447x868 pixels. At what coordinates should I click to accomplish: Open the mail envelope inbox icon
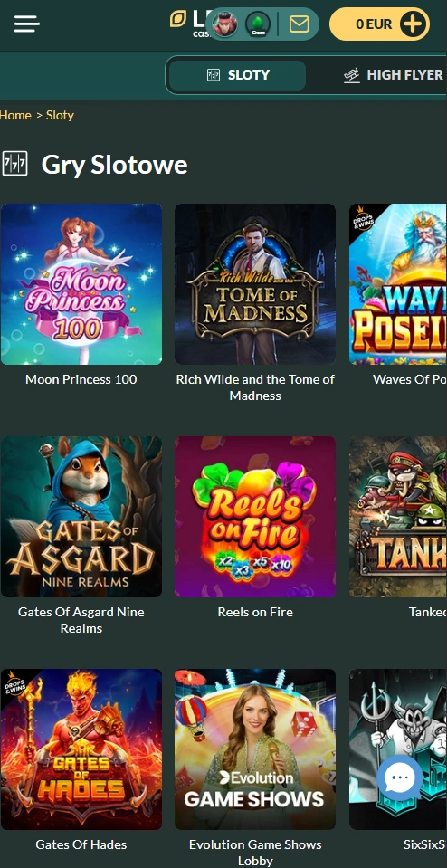[299, 24]
